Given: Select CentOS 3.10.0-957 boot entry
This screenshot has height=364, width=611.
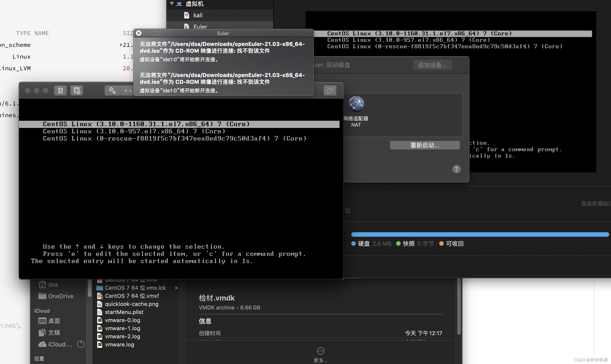Looking at the screenshot, I should 134,131.
